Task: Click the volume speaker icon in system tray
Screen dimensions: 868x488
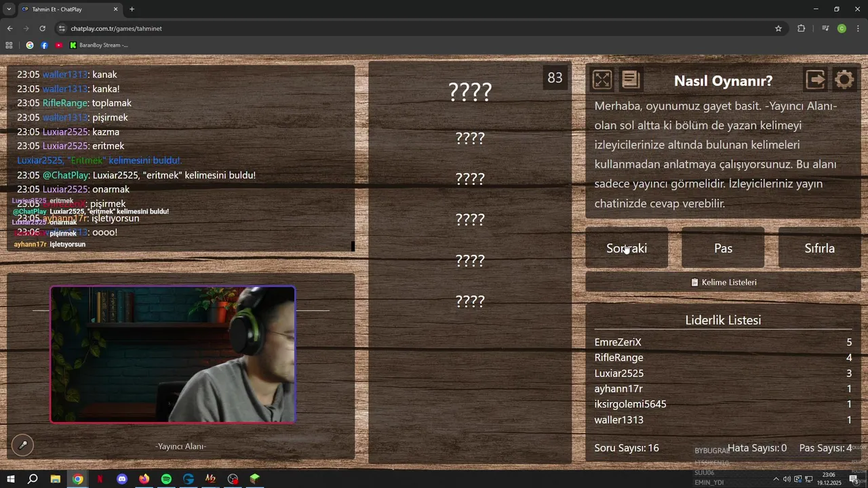Action: click(787, 479)
